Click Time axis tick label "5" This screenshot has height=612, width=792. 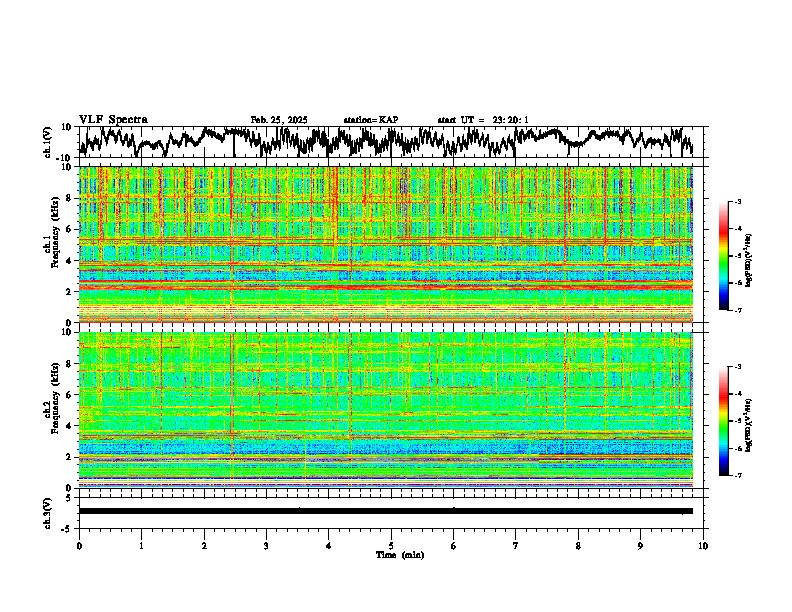click(x=391, y=546)
